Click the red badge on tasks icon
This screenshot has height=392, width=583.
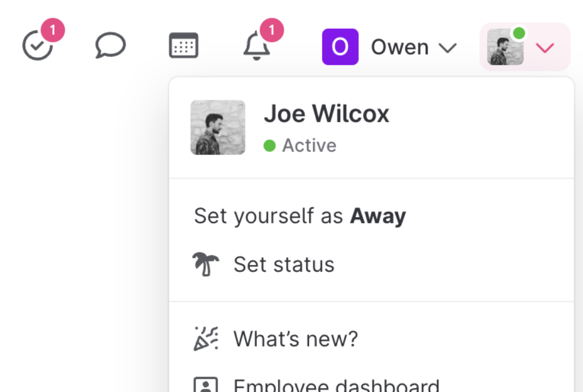pos(52,31)
